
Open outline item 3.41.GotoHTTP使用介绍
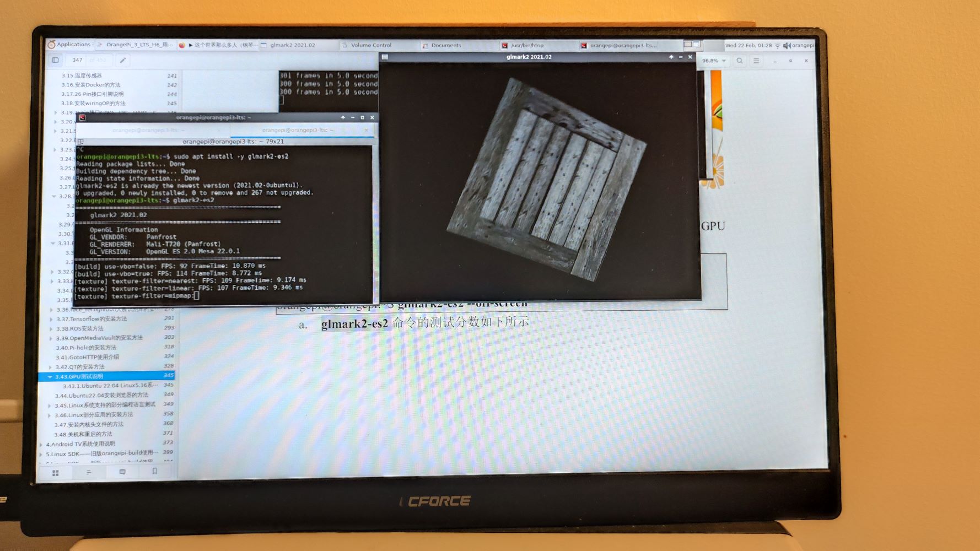(88, 357)
